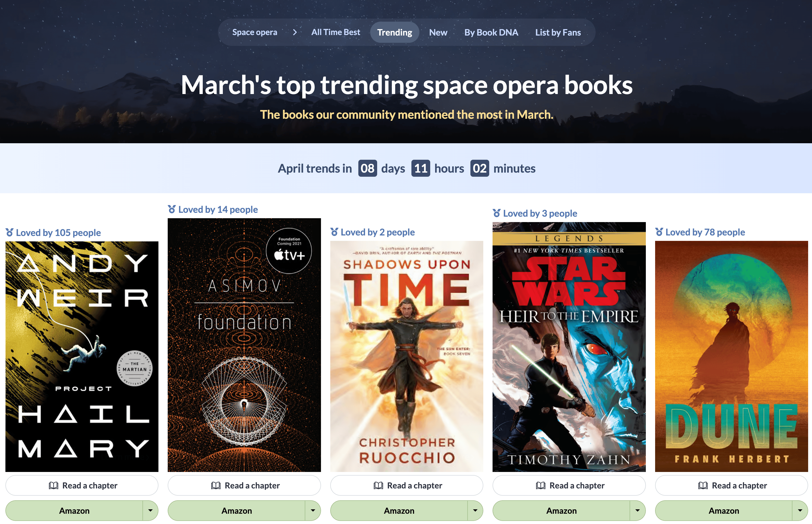Expand Amazon dropdown for Project Hail Mary
The height and width of the screenshot is (524, 812).
tap(150, 510)
